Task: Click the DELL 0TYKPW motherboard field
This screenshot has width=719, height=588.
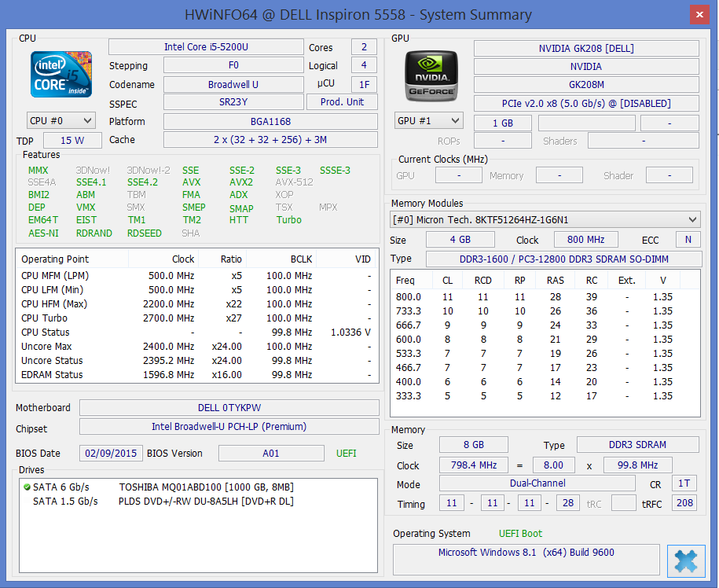Action: pos(229,408)
